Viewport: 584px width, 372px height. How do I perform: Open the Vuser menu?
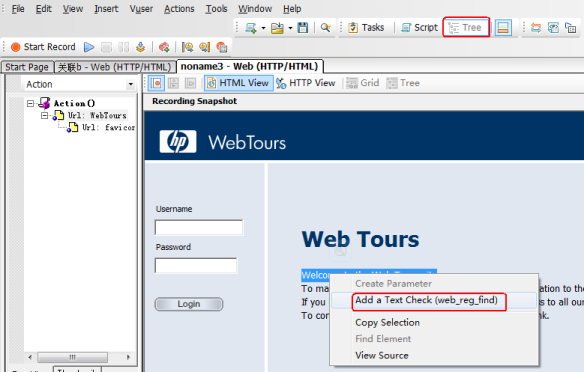(x=141, y=9)
